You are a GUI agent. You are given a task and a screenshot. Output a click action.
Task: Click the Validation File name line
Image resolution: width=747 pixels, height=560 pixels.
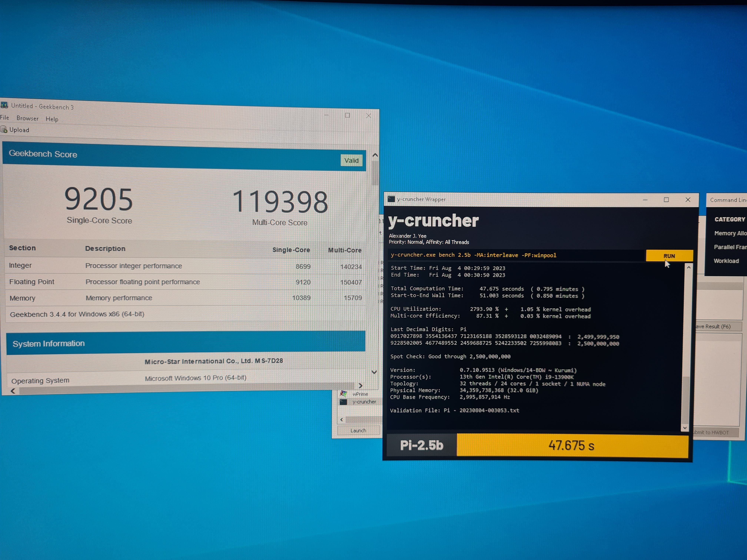(x=454, y=410)
